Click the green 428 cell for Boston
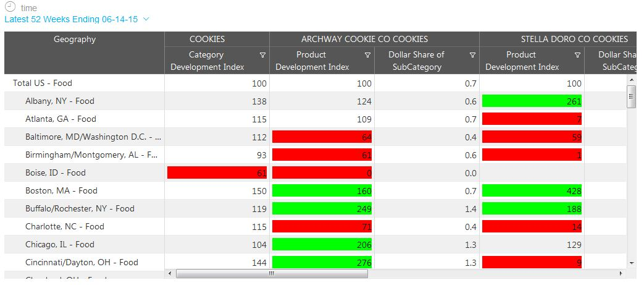Viewport: 644px width, 285px height. [532, 191]
